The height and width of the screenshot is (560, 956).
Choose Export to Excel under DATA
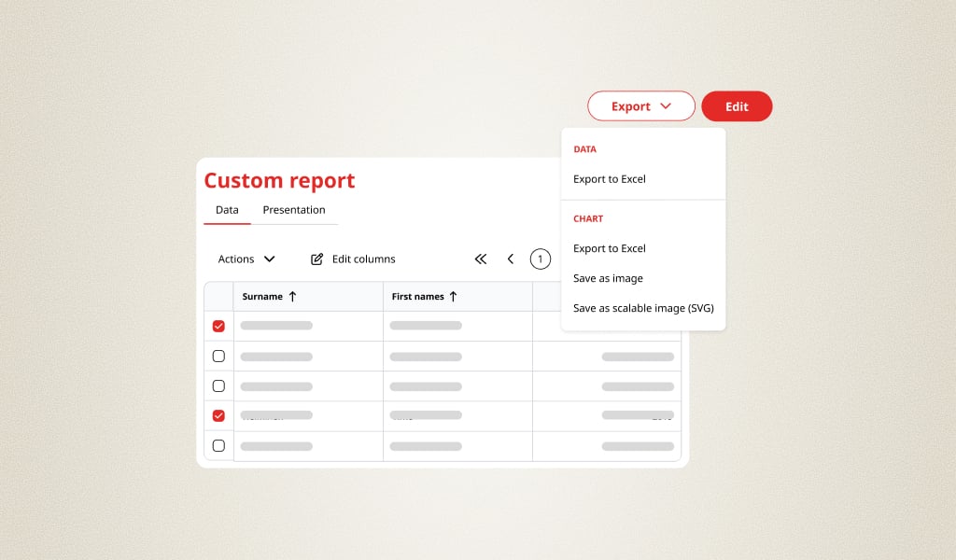coord(609,178)
